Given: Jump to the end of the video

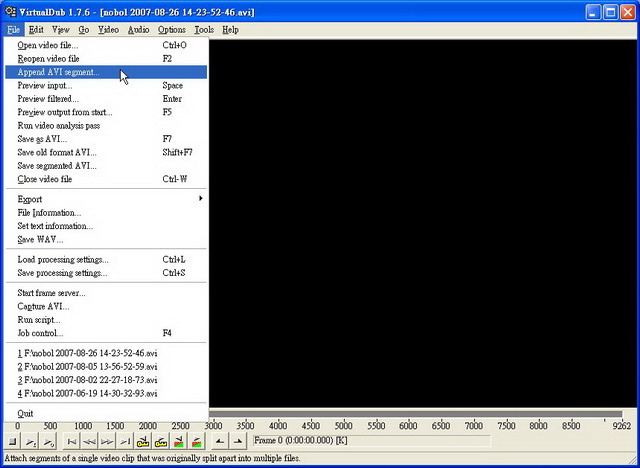Looking at the screenshot, I should tap(125, 441).
